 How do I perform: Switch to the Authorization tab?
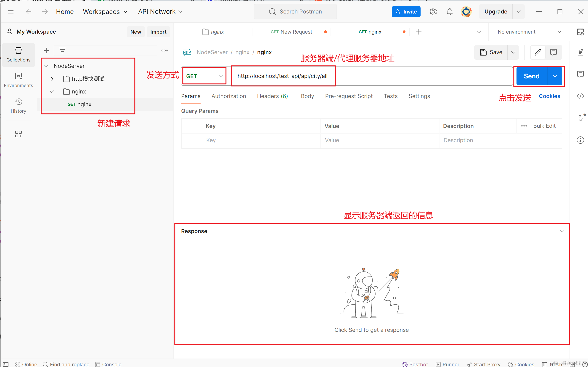click(x=228, y=96)
